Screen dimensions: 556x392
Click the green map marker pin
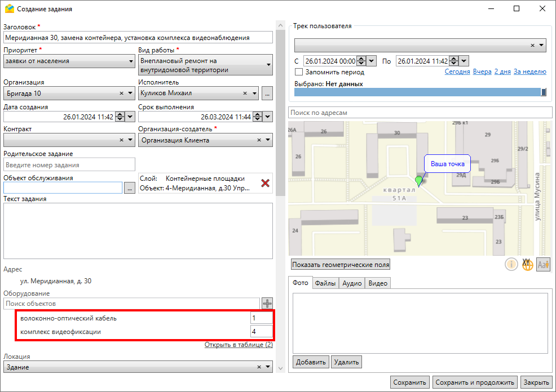[418, 181]
